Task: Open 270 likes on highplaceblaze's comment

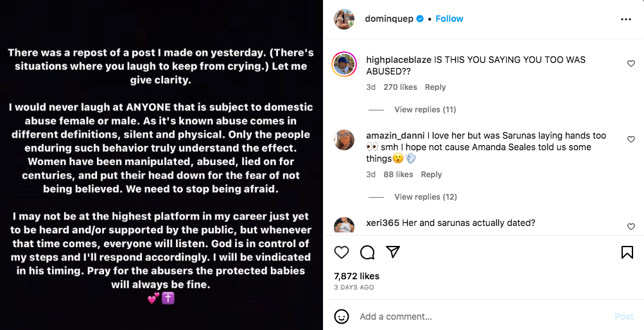Action: tap(400, 87)
